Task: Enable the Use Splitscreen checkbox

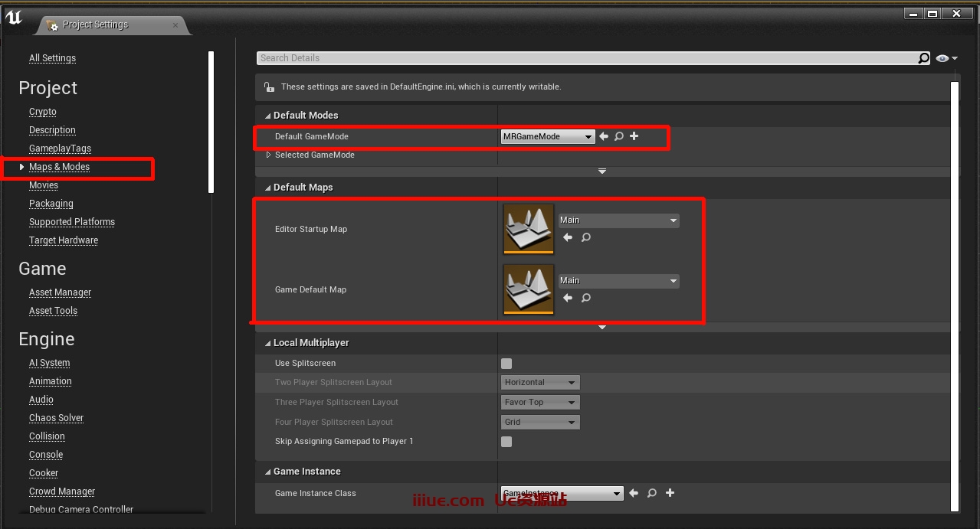Action: pyautogui.click(x=506, y=364)
